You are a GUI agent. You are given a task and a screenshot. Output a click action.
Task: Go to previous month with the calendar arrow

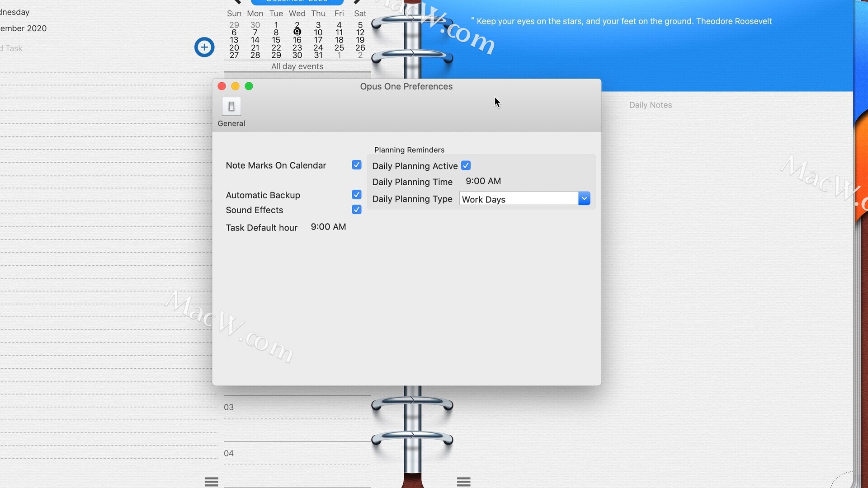click(237, 2)
